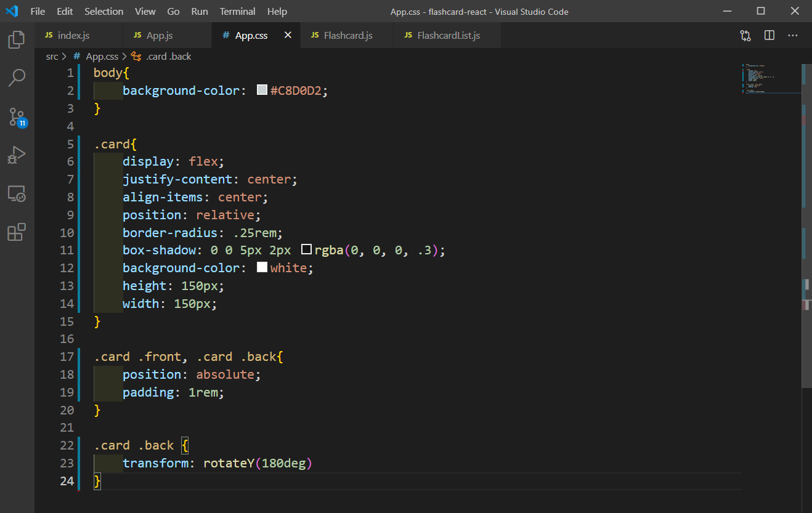The height and width of the screenshot is (513, 812).
Task: Click the .card .back breadcrumb symbol
Action: click(168, 57)
